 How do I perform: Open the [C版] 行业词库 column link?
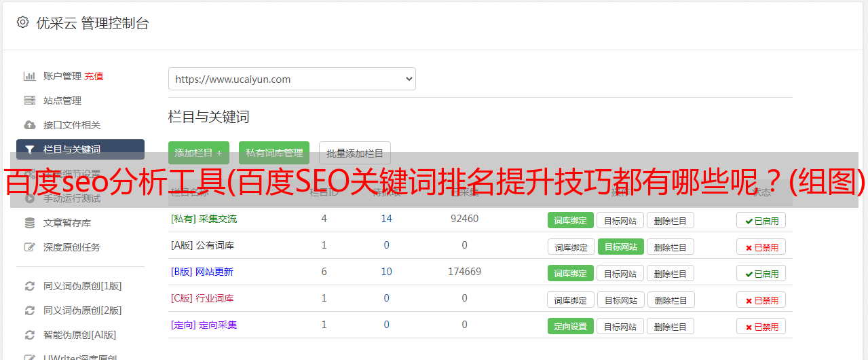point(203,298)
